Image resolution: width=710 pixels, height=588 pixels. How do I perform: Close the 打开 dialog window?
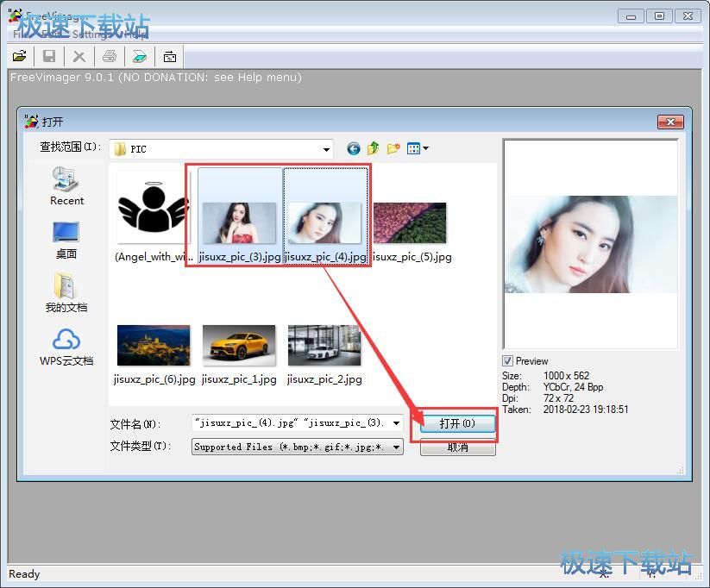(669, 122)
